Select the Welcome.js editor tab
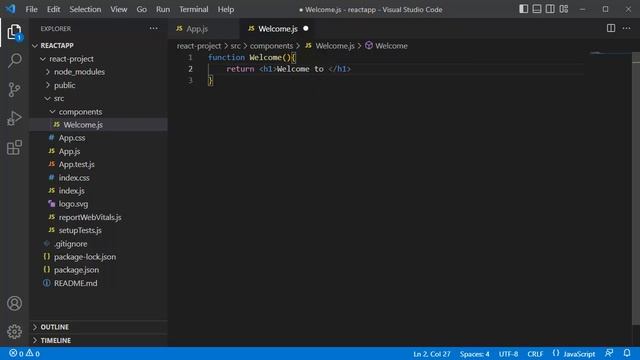640x360 pixels. pyautogui.click(x=278, y=29)
